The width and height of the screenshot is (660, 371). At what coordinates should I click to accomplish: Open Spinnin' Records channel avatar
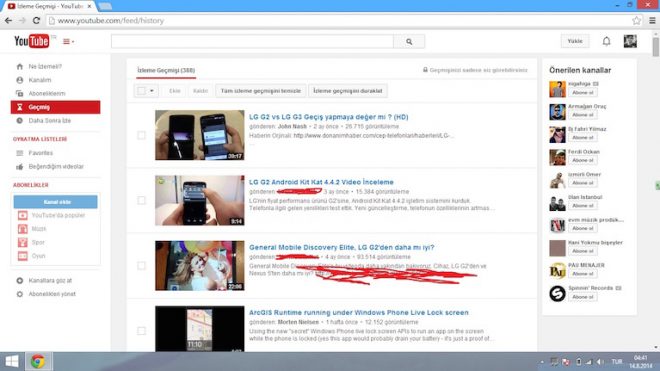[557, 294]
